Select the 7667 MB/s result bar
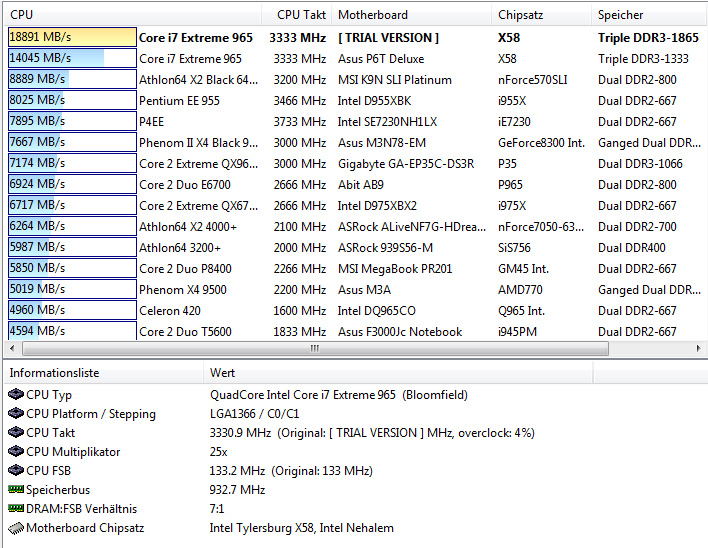 [x=72, y=142]
